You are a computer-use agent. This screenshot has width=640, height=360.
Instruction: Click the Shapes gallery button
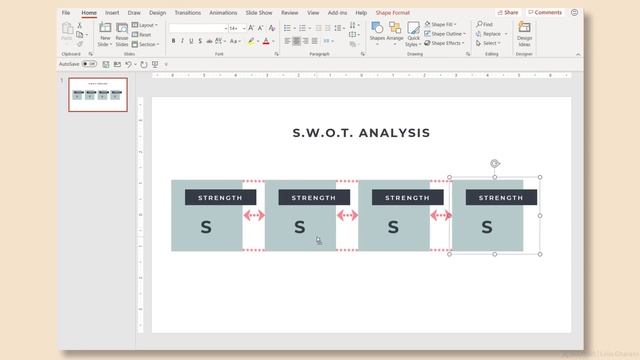[377, 33]
